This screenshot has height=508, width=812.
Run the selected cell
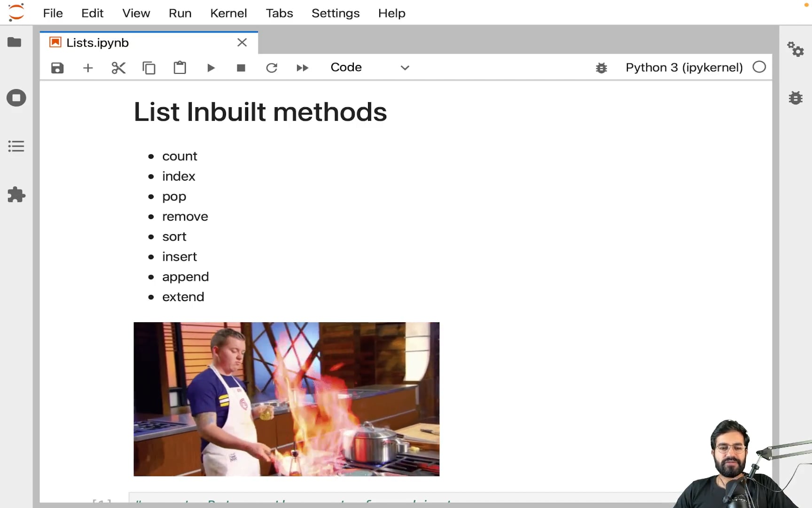pyautogui.click(x=211, y=68)
